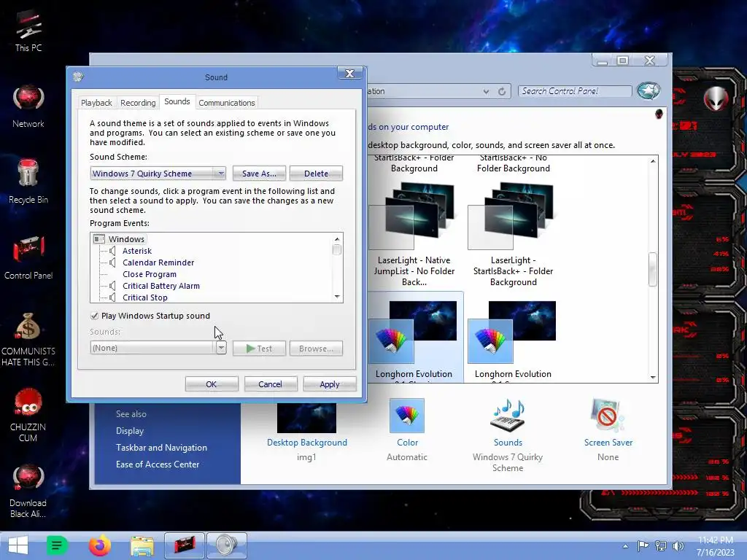Screen dimensions: 747x560
Task: Open Taskbar and Navigation link
Action: (x=161, y=448)
